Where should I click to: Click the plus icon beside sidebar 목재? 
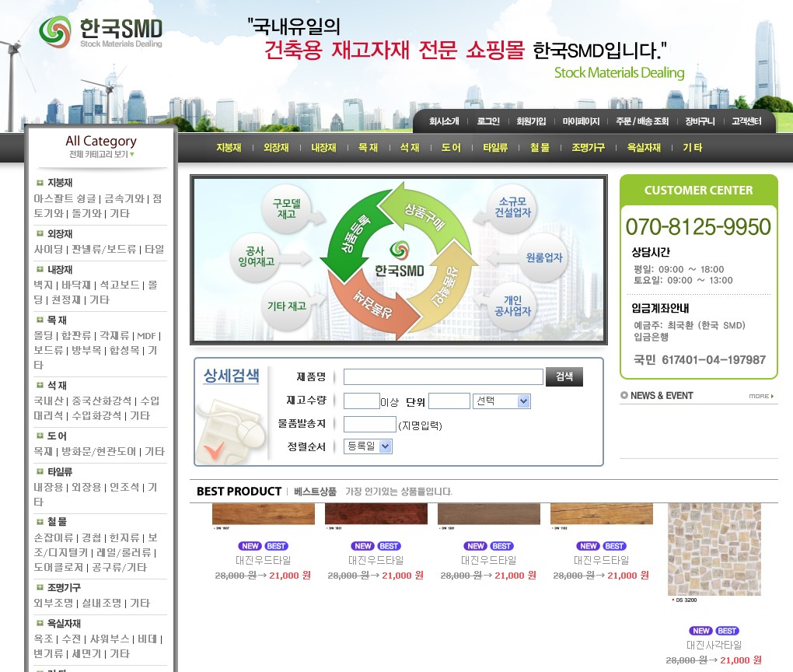(40, 320)
